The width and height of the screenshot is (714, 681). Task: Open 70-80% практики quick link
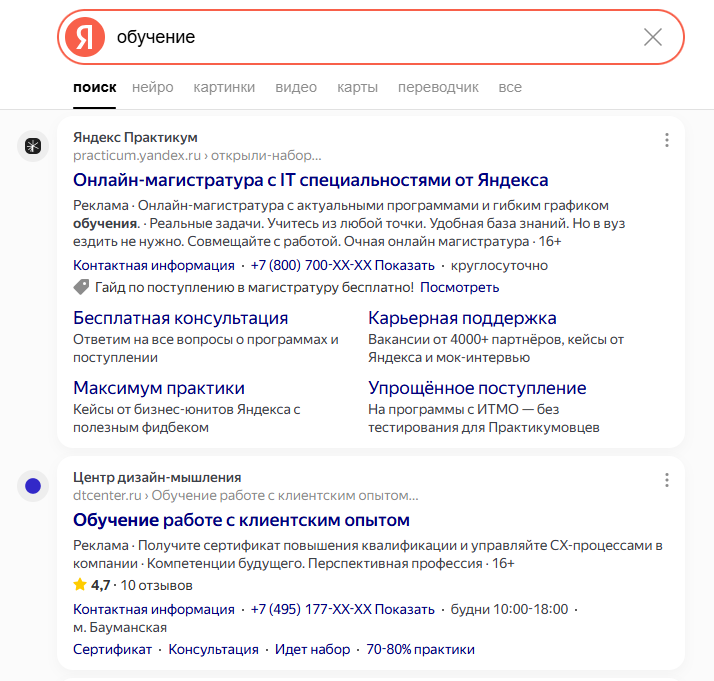420,650
